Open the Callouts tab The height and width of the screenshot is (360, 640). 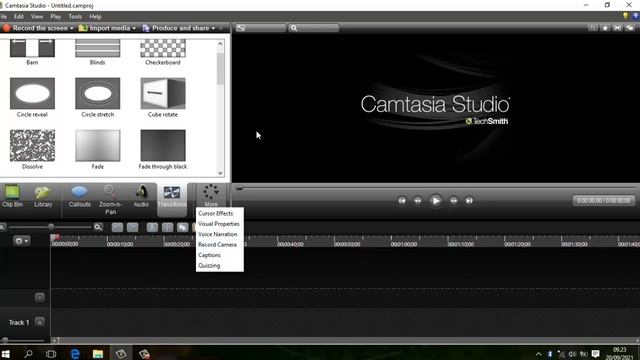pyautogui.click(x=80, y=196)
